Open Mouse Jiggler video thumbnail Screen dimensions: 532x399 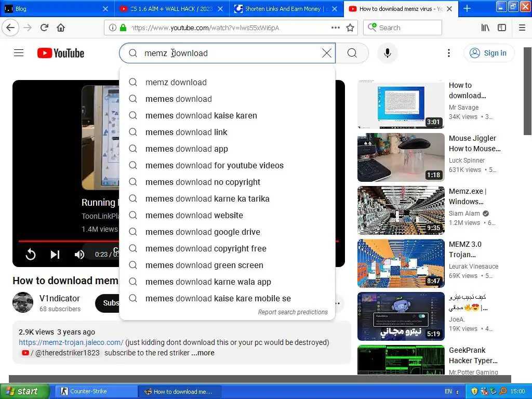[x=401, y=157]
